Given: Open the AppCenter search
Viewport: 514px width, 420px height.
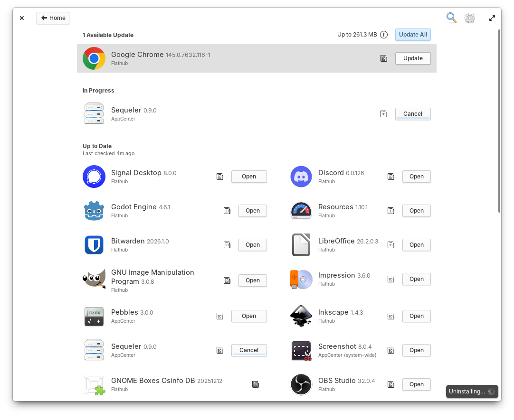Looking at the screenshot, I should pos(451,18).
